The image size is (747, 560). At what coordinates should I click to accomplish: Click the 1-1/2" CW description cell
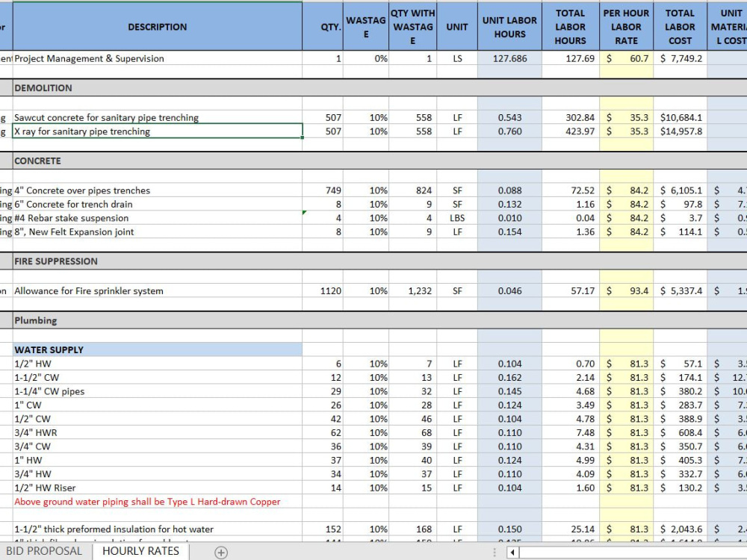(157, 378)
